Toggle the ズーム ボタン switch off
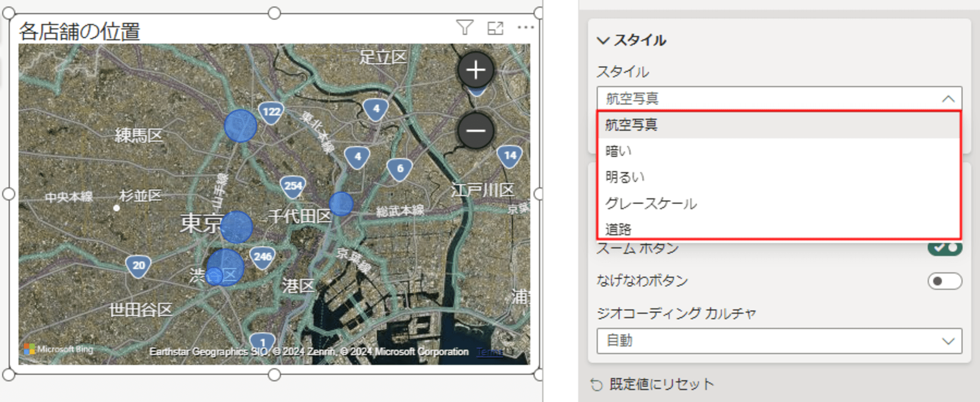This screenshot has width=980, height=402. pos(945,248)
